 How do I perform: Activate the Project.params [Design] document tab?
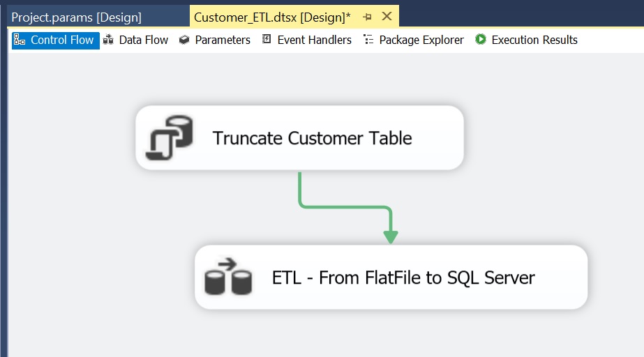coord(76,17)
